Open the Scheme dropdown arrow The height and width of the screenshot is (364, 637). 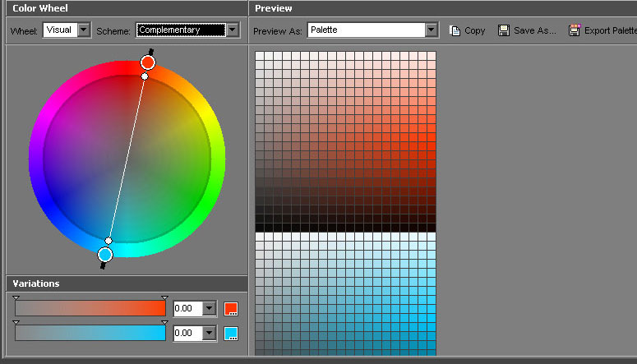pos(233,30)
